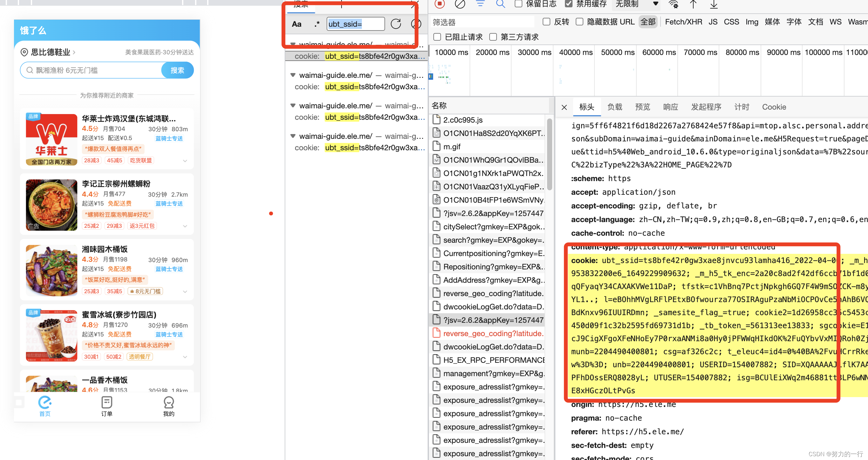This screenshot has height=460, width=868.
Task: Switch to 负载 payload tab
Action: (x=614, y=107)
